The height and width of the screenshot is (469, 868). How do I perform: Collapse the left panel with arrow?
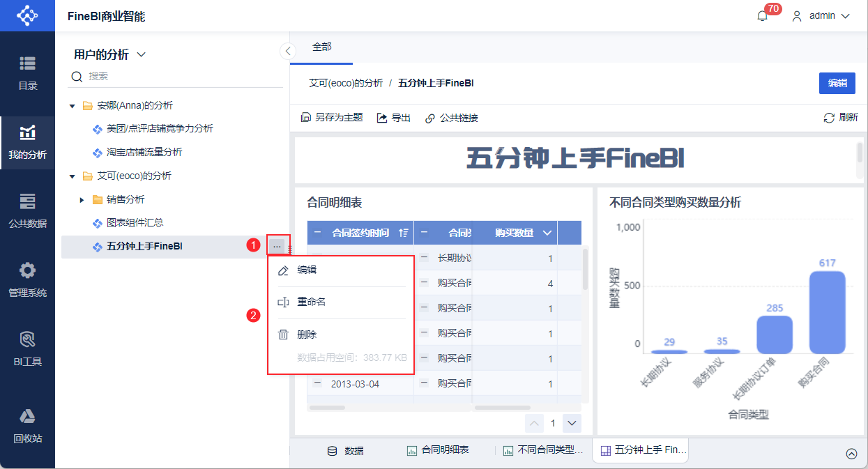tap(288, 51)
